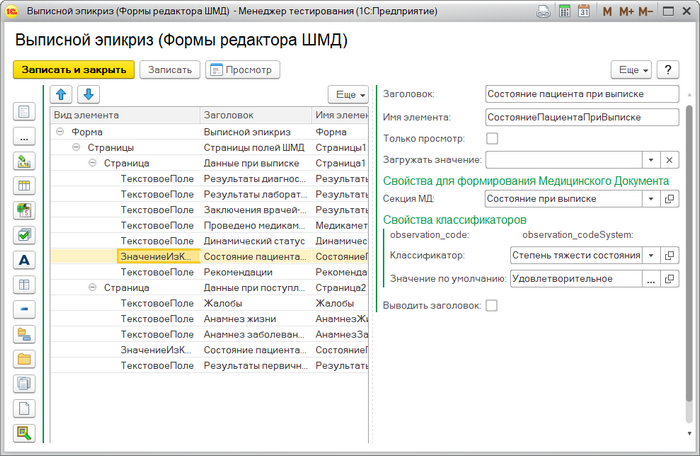The image size is (700, 456).
Task: Click scroll-down arrow of right panel scrollbar
Action: tap(689, 433)
